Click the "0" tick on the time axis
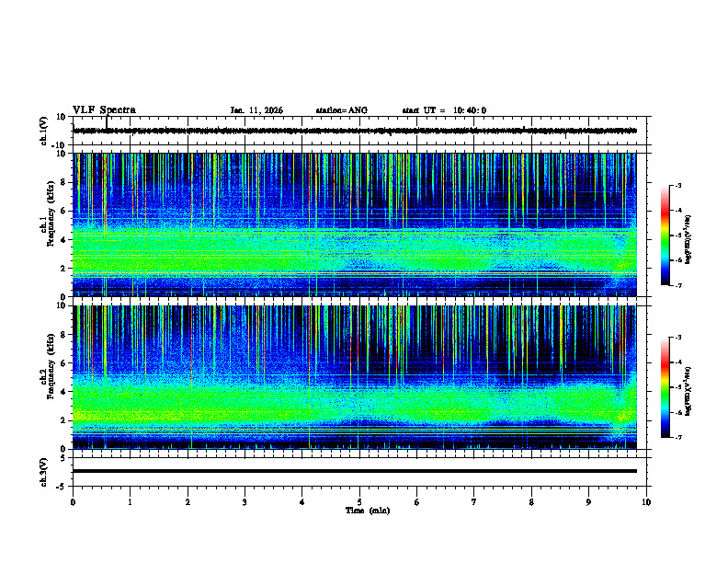The height and width of the screenshot is (563, 728). point(73,502)
